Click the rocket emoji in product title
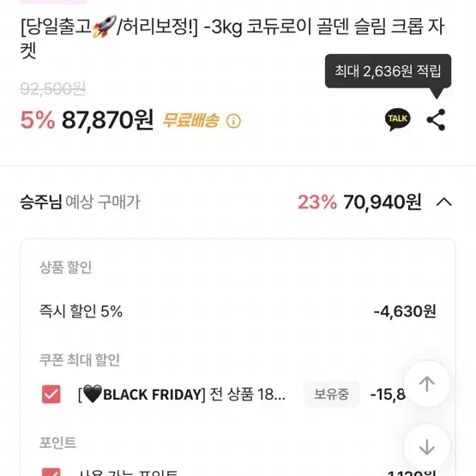 pos(104,27)
